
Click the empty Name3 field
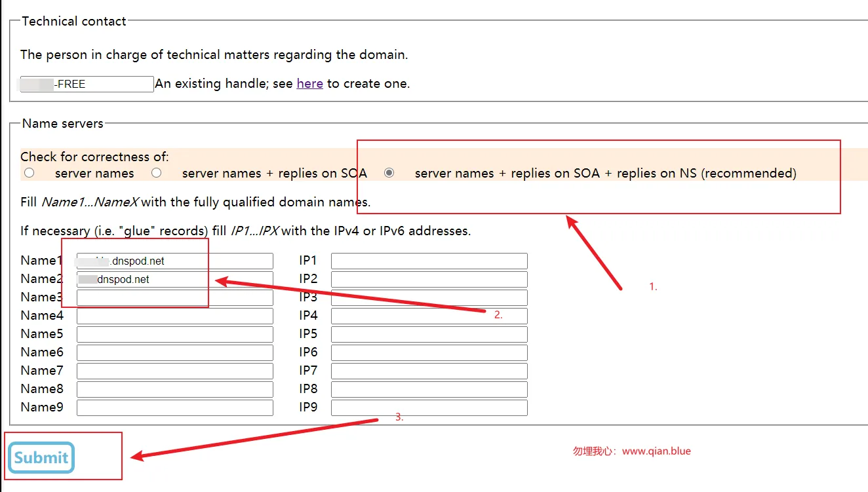[x=175, y=297]
